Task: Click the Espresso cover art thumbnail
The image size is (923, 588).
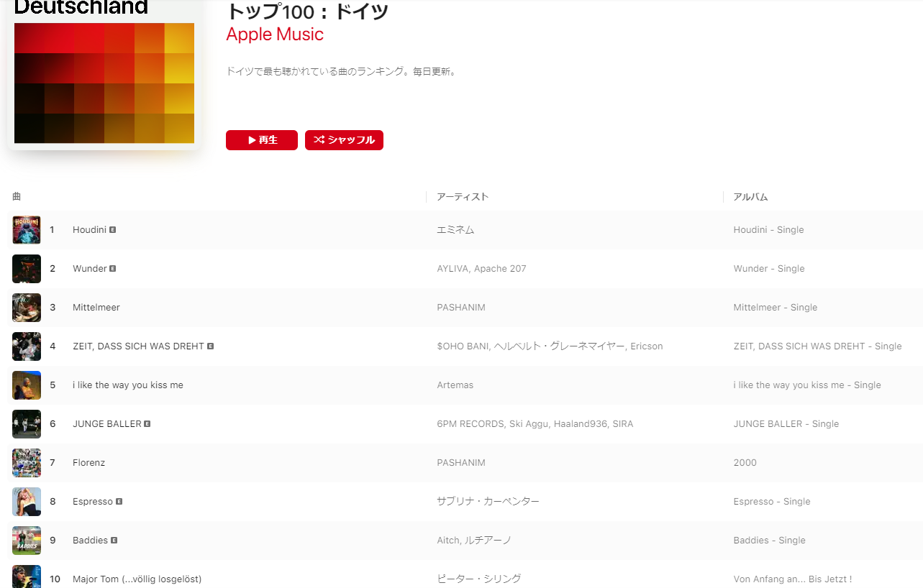Action: click(27, 502)
